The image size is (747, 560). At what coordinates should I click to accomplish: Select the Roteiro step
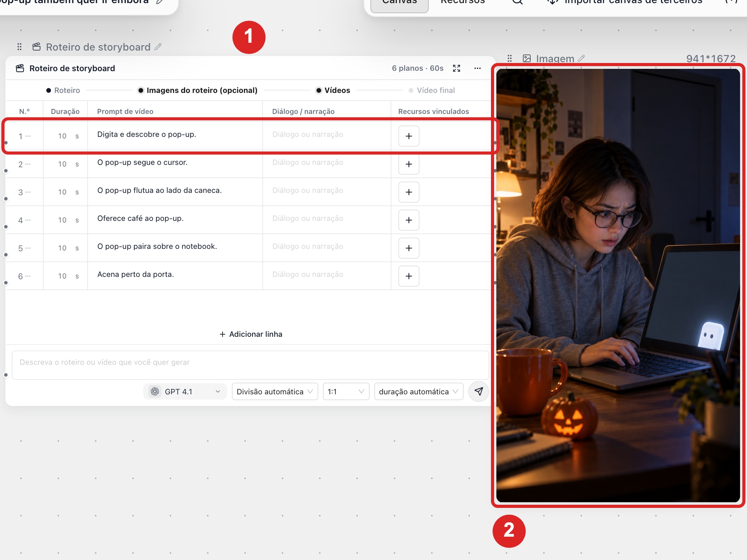tap(63, 90)
